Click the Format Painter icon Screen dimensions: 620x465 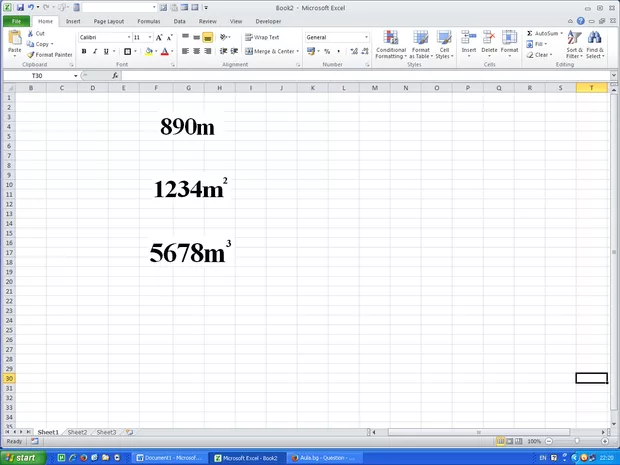(x=31, y=55)
